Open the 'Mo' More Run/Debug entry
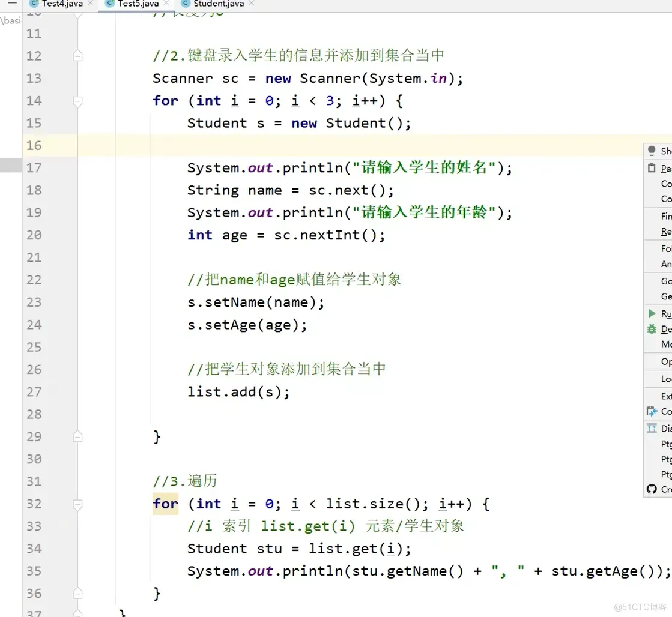The width and height of the screenshot is (672, 617). 666,344
